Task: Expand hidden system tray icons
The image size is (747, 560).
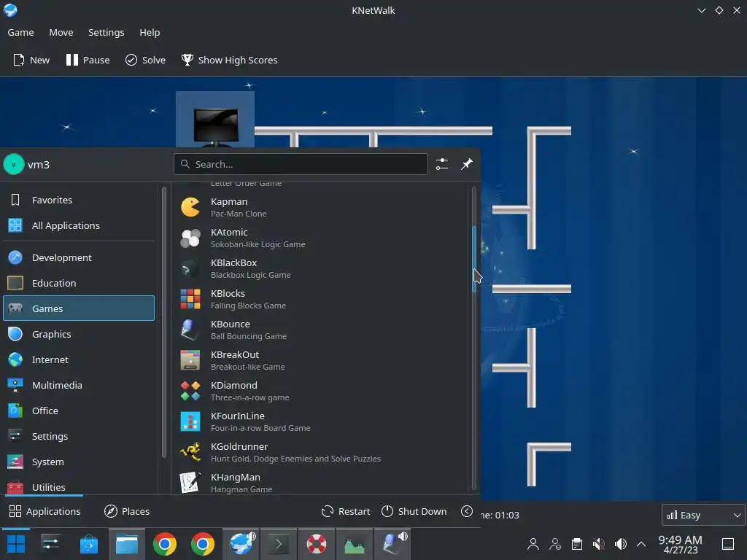Action: point(641,544)
